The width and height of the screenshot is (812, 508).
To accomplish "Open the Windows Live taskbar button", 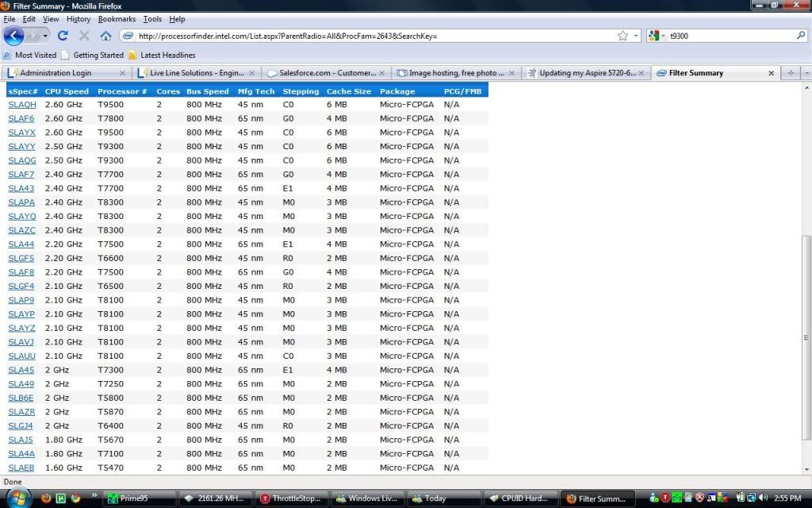I will click(x=370, y=498).
